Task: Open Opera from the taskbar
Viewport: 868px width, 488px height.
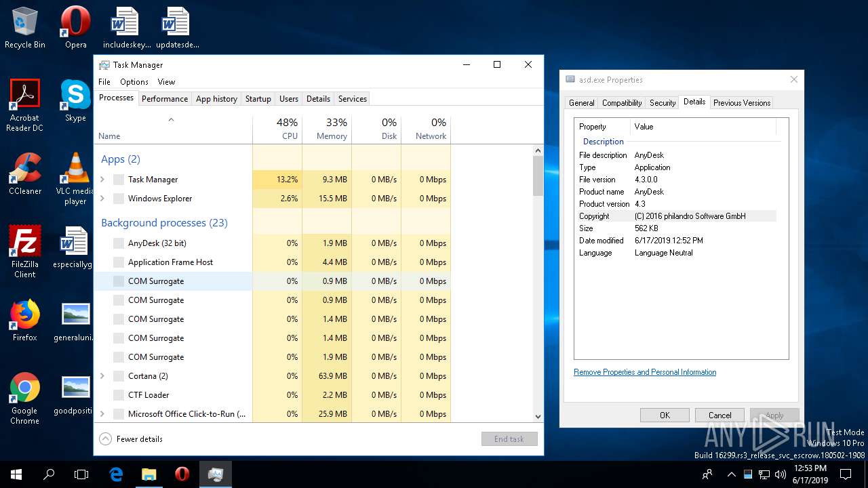Action: point(182,474)
